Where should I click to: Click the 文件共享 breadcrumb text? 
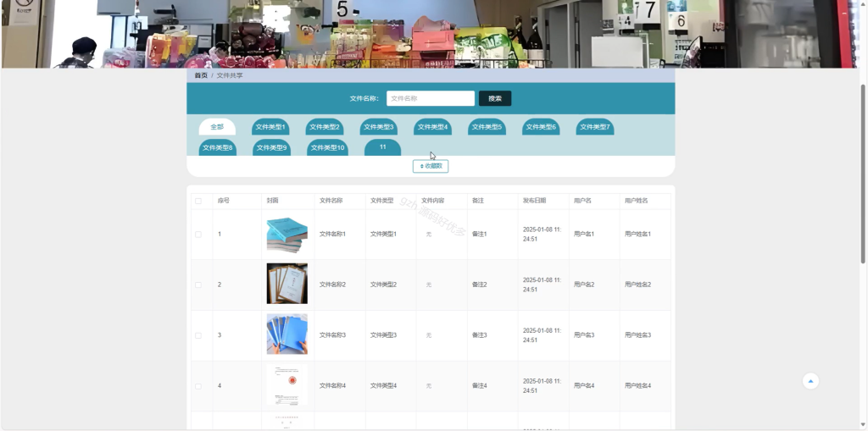coord(230,75)
